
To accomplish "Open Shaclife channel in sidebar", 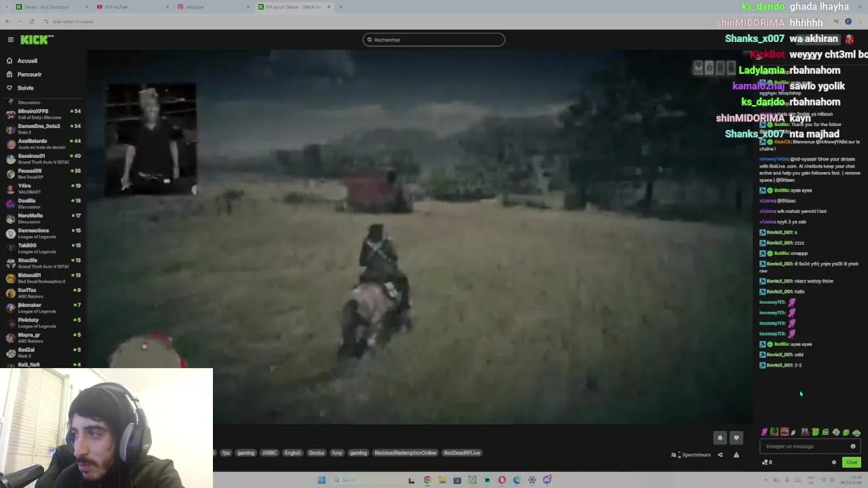I will pos(42,263).
